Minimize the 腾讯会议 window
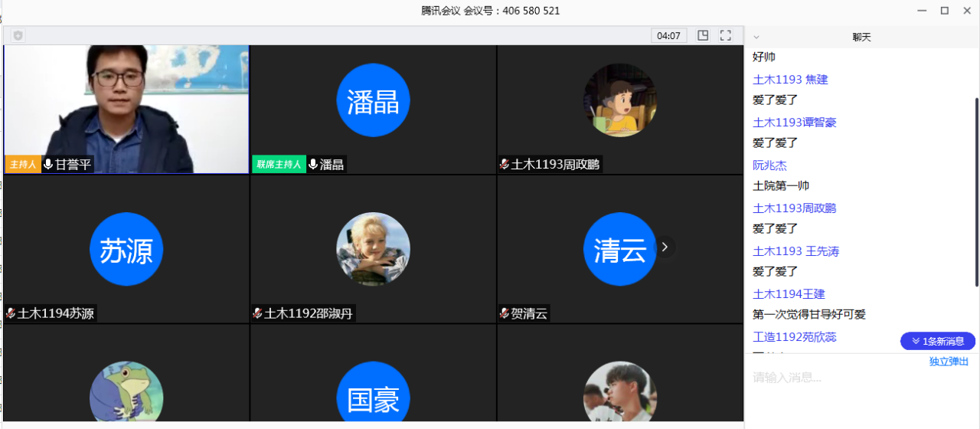 tap(922, 10)
